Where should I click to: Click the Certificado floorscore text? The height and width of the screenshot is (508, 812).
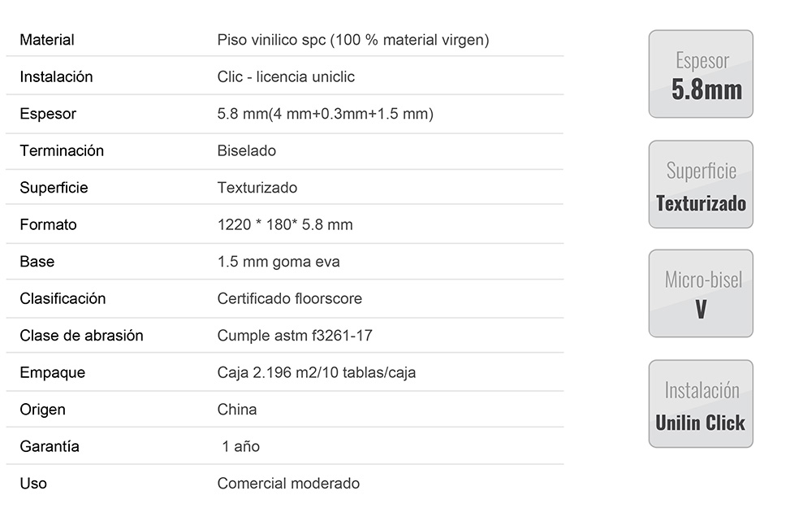pos(290,298)
